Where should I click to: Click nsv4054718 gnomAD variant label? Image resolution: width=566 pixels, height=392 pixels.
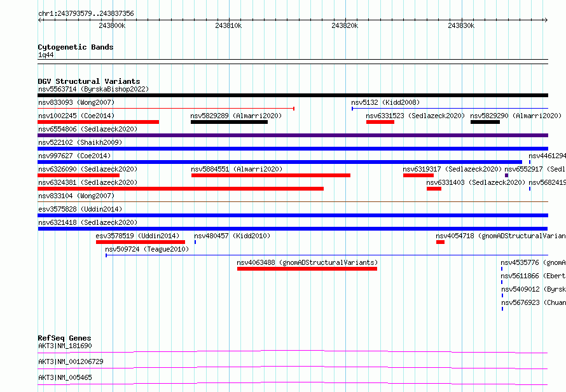(x=500, y=236)
